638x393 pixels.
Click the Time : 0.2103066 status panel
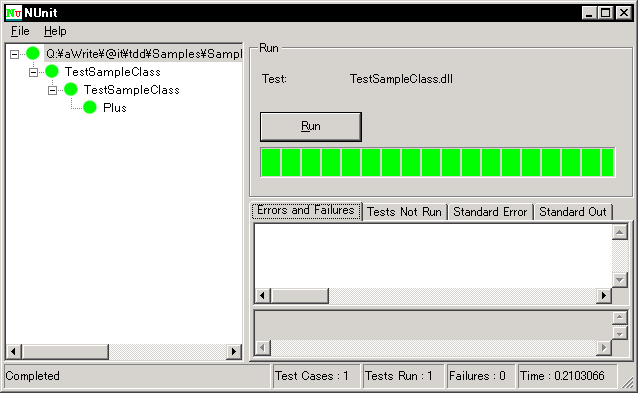[x=567, y=376]
